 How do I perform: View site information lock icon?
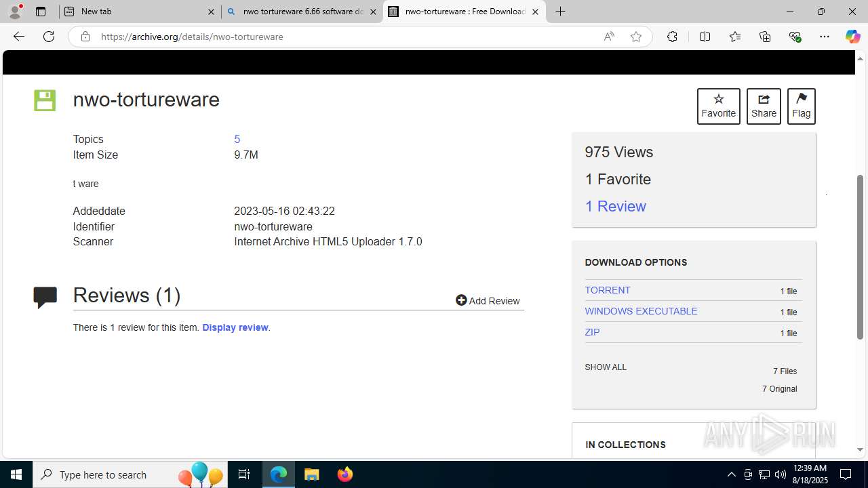[85, 37]
